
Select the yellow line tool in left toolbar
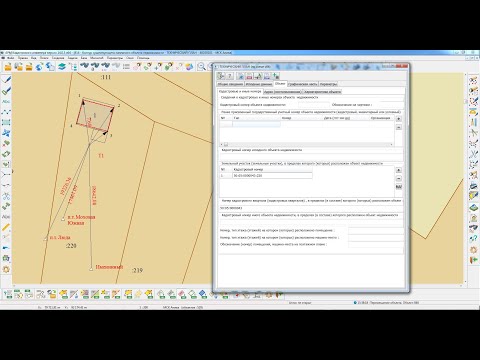click(6, 227)
